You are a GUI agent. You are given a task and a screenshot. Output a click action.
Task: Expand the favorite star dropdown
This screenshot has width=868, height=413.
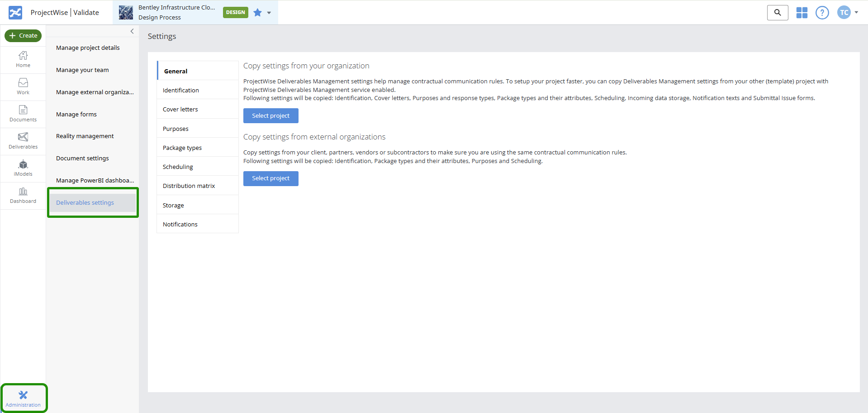268,12
